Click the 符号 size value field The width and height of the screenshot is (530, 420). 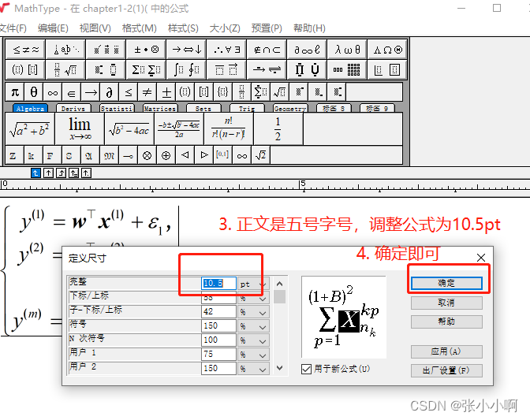tap(218, 326)
